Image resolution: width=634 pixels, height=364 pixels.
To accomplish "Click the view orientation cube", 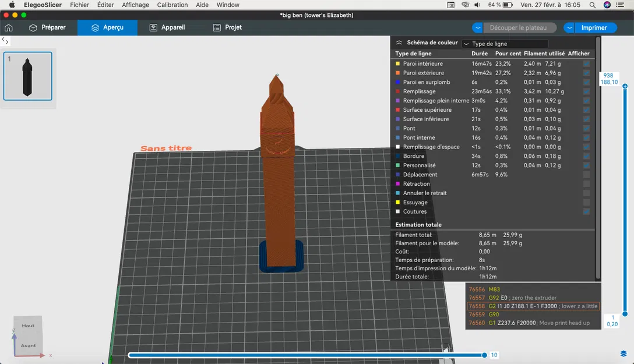I will tap(28, 335).
